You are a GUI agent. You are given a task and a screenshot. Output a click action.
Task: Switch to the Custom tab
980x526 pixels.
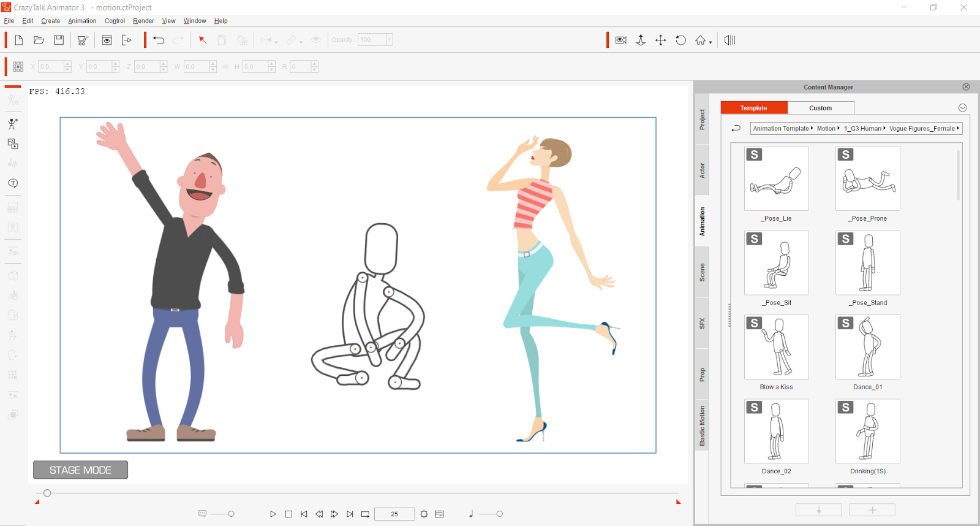click(820, 108)
